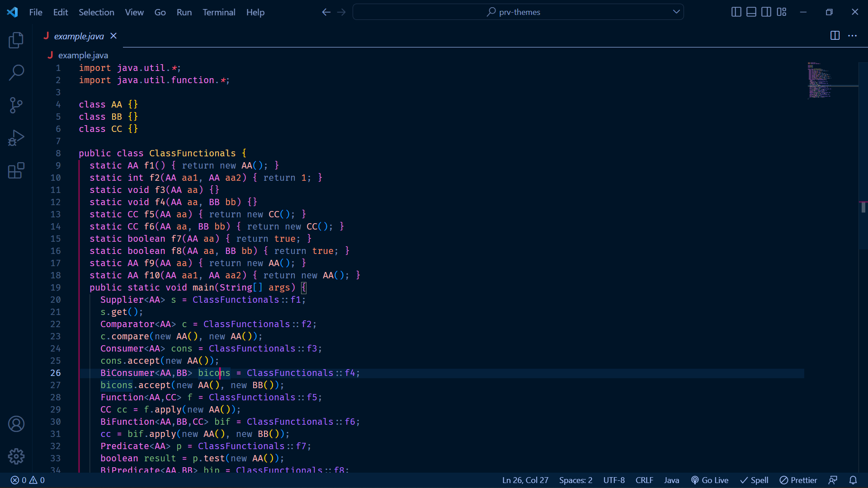This screenshot has width=868, height=488.
Task: Open the Terminal menu
Action: pos(219,12)
